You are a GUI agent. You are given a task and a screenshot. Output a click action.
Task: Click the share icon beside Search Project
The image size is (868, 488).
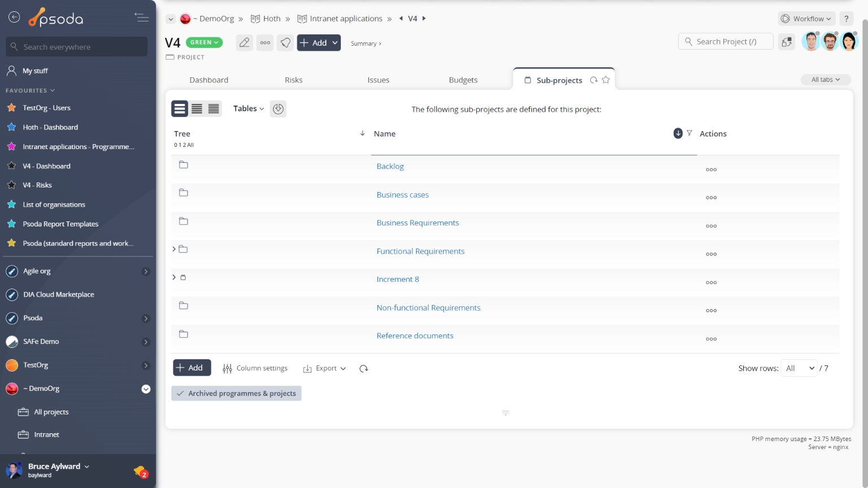tap(787, 42)
